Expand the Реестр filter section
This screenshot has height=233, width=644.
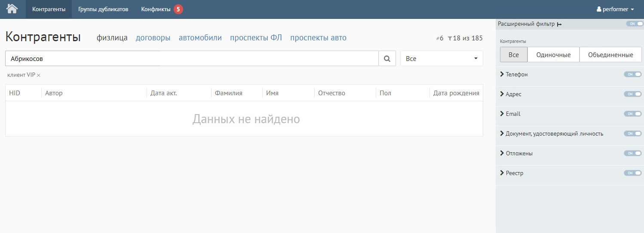(x=512, y=173)
